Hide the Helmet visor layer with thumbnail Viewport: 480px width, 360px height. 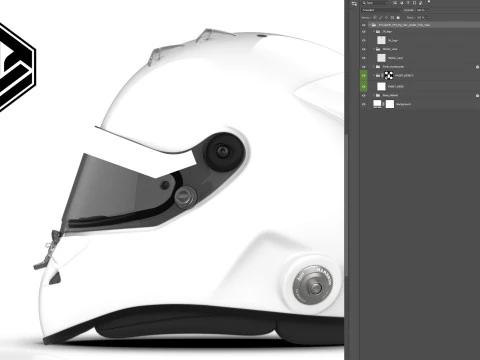click(364, 58)
